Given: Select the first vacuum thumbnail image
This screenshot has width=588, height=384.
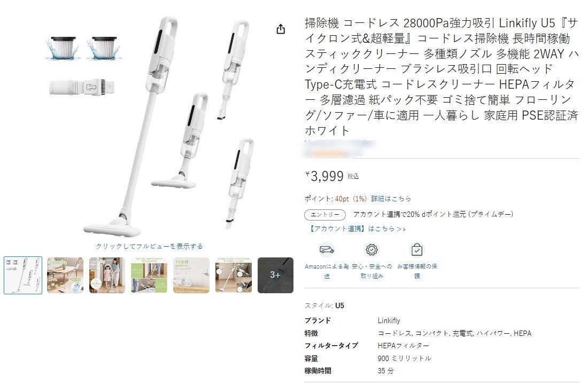Looking at the screenshot, I should point(23,275).
